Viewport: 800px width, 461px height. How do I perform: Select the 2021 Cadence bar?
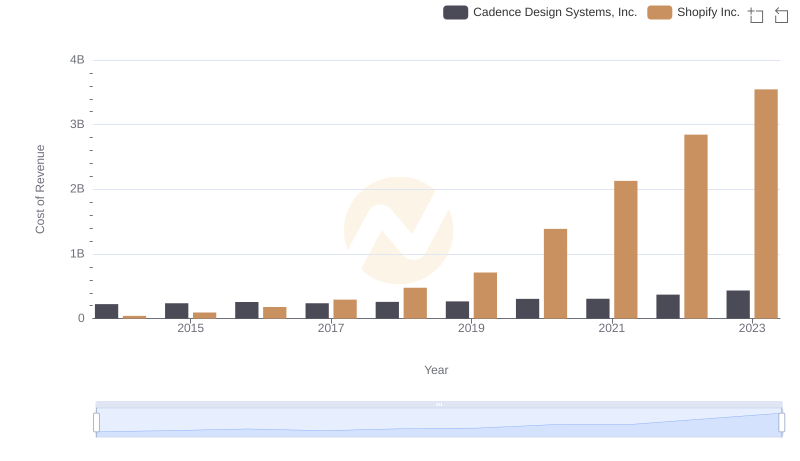pyautogui.click(x=597, y=309)
